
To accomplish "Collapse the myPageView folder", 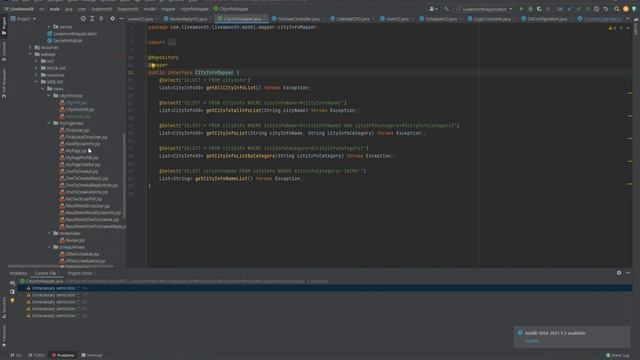I will pos(49,123).
